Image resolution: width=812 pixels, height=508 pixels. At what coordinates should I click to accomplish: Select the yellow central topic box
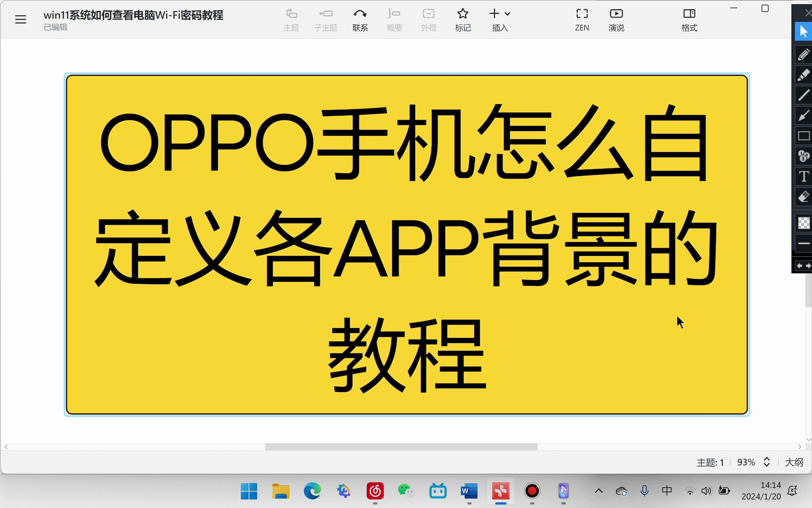[x=407, y=245]
